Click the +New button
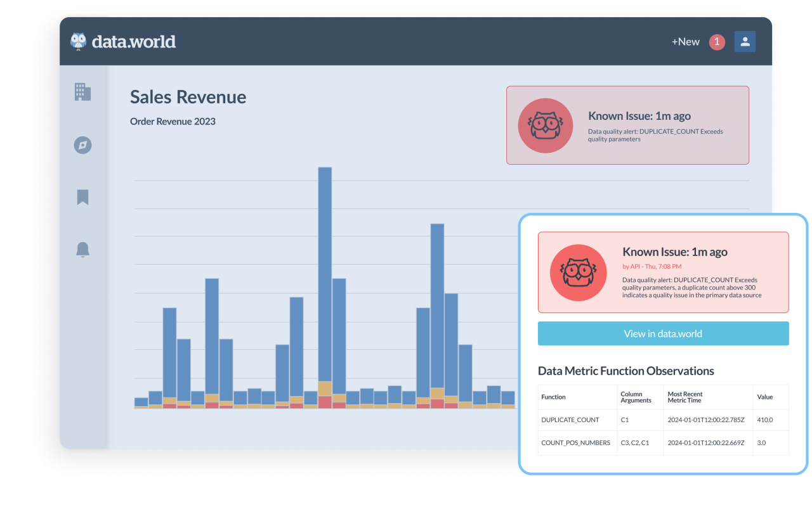Viewport: 812px width, 514px height. click(686, 42)
